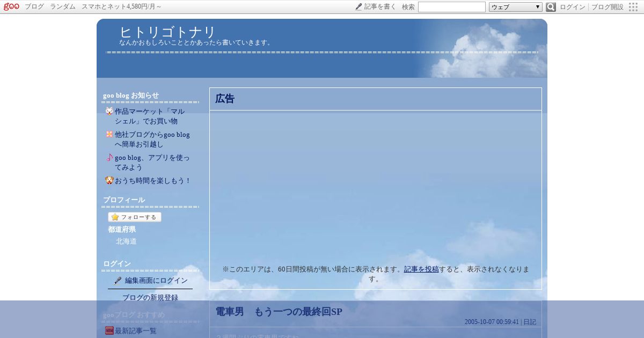Click the 広告 section heading
This screenshot has height=338, width=644.
[225, 99]
